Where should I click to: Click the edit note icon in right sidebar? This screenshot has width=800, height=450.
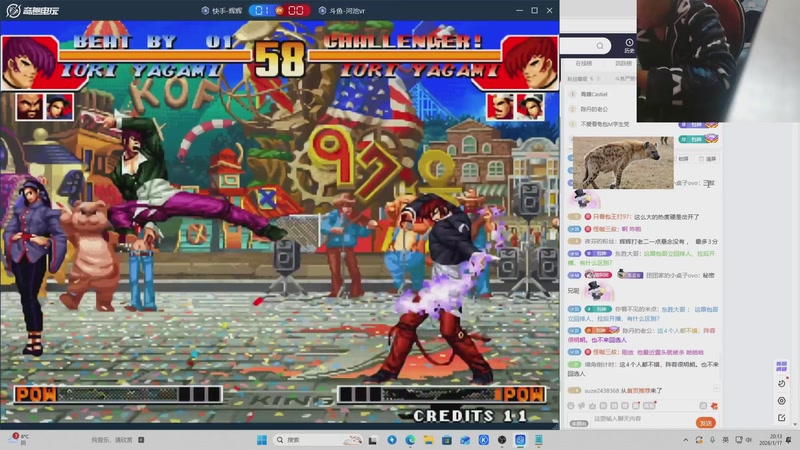coord(781,418)
